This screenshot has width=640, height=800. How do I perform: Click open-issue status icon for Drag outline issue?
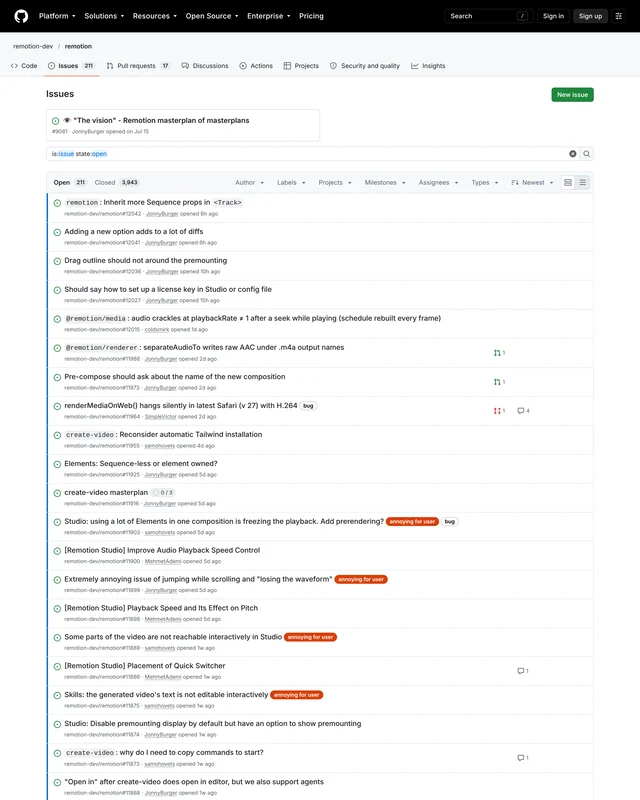point(57,261)
